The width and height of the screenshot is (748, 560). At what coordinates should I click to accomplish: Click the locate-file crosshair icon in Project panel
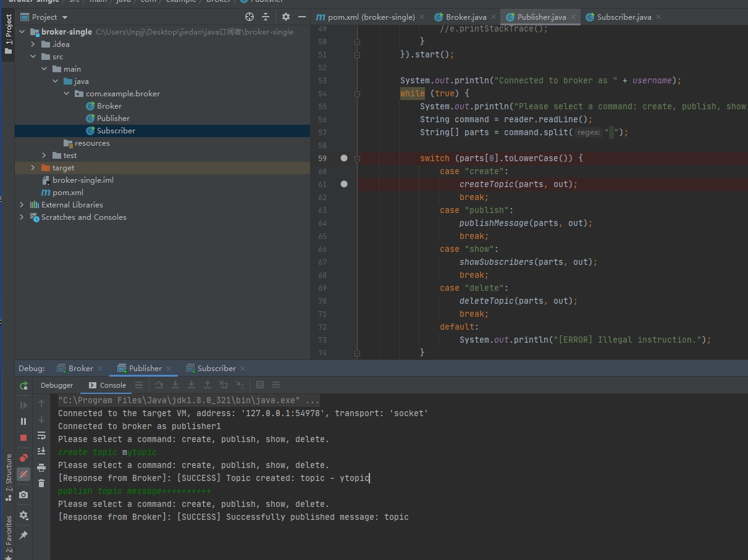tap(250, 17)
